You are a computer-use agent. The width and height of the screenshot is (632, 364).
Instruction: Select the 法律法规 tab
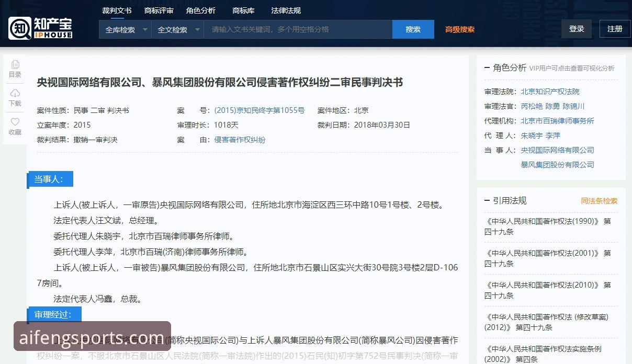click(x=286, y=10)
